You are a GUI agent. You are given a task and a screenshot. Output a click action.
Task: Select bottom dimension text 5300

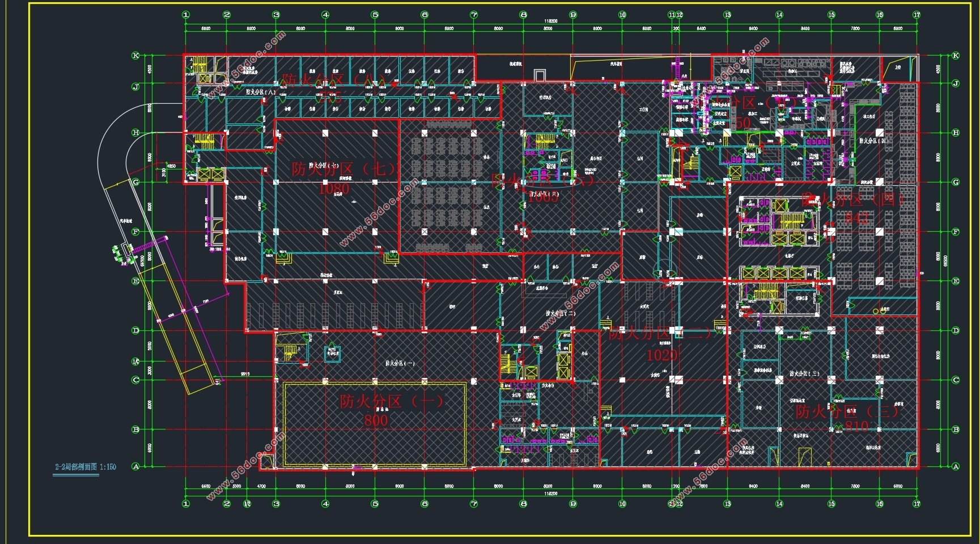(x=237, y=486)
